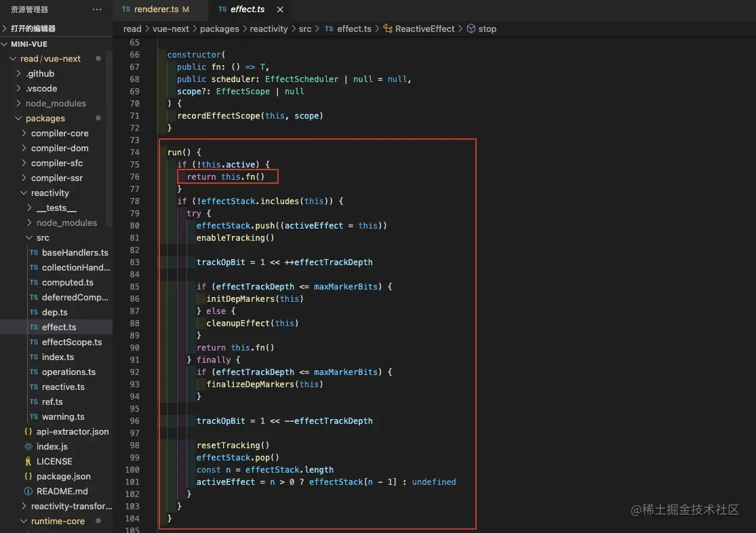Viewport: 756px width, 533px height.
Task: Open collectionHand... TypeScript file icon
Action: point(34,267)
